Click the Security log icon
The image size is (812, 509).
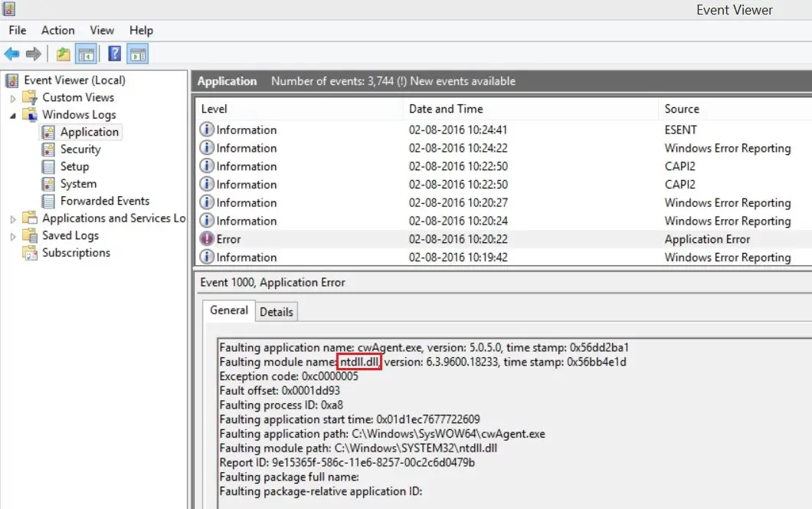pos(48,149)
